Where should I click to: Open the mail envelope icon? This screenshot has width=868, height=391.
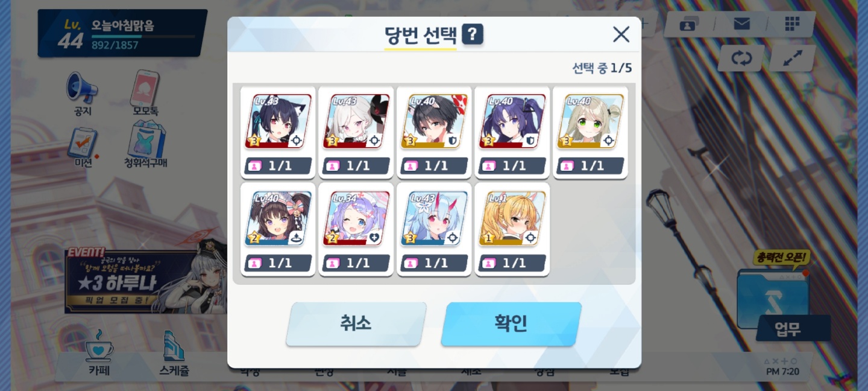tap(741, 24)
